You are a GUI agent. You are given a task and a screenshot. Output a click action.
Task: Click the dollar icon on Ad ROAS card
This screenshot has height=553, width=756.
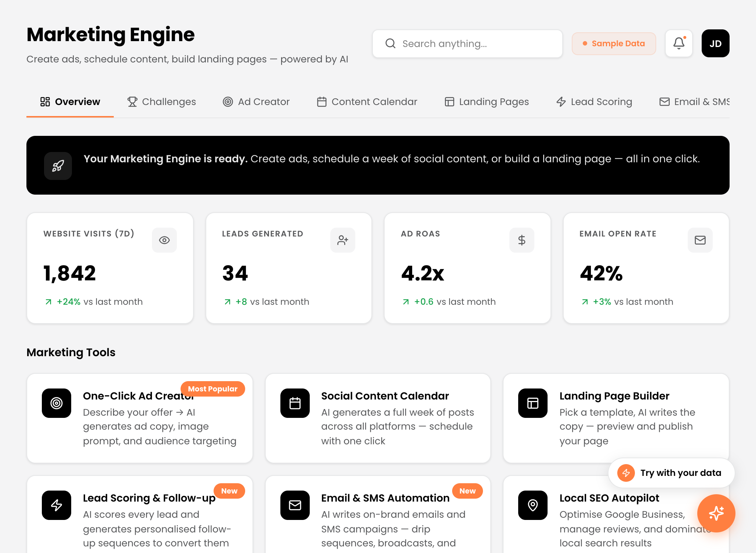coord(522,240)
